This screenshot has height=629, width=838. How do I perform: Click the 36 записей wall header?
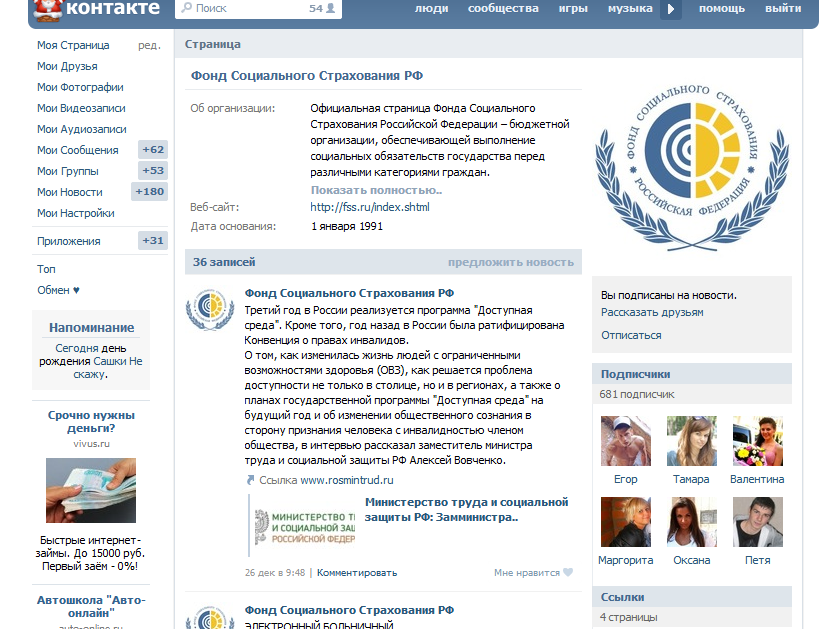224,262
